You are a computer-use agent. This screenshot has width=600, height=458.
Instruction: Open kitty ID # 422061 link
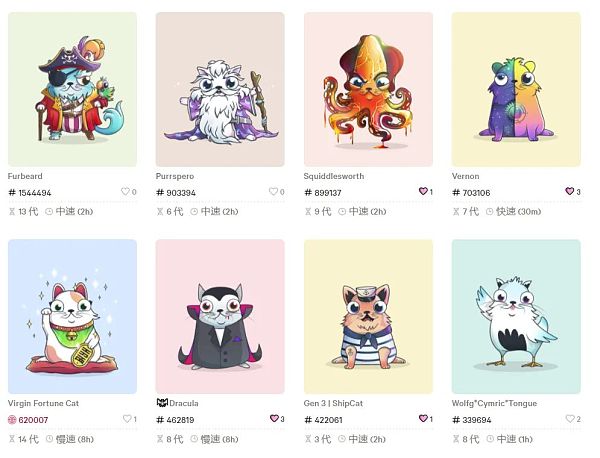[x=323, y=420]
